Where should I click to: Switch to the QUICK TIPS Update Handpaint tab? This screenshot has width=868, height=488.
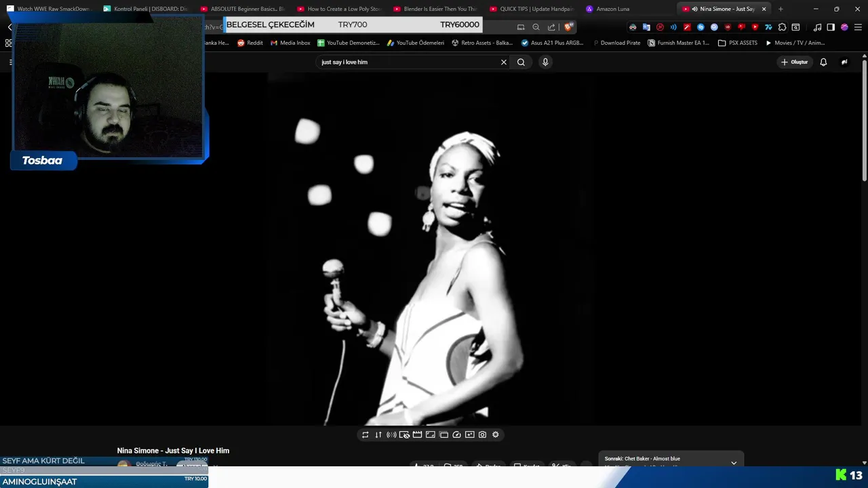pos(533,9)
